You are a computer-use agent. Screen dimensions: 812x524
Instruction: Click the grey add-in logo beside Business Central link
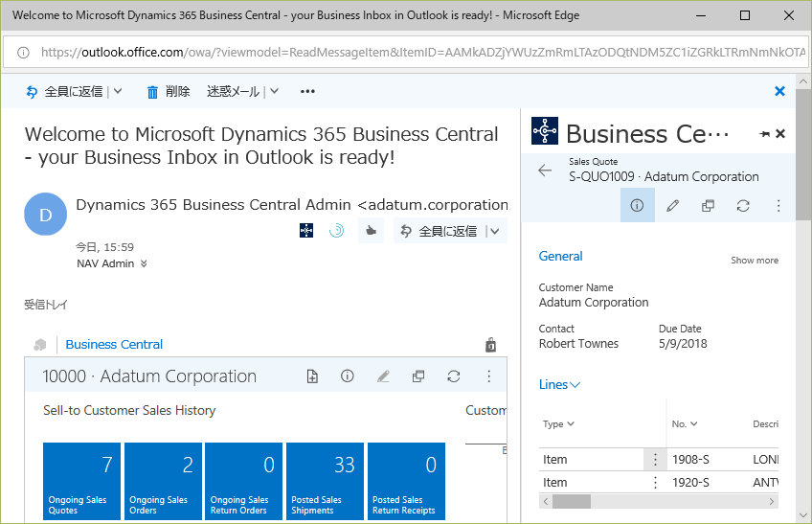click(40, 345)
